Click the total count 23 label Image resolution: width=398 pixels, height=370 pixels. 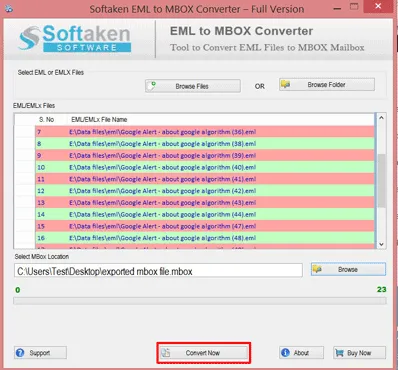point(381,289)
